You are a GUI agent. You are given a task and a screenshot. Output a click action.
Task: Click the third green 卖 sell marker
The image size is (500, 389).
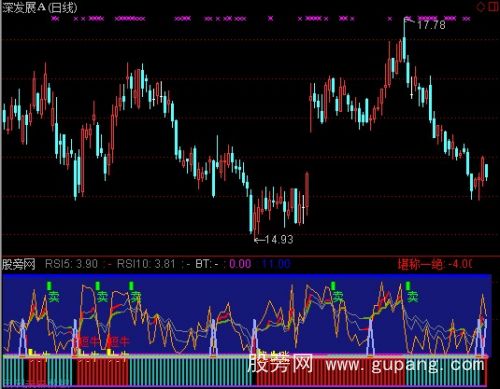(x=135, y=296)
